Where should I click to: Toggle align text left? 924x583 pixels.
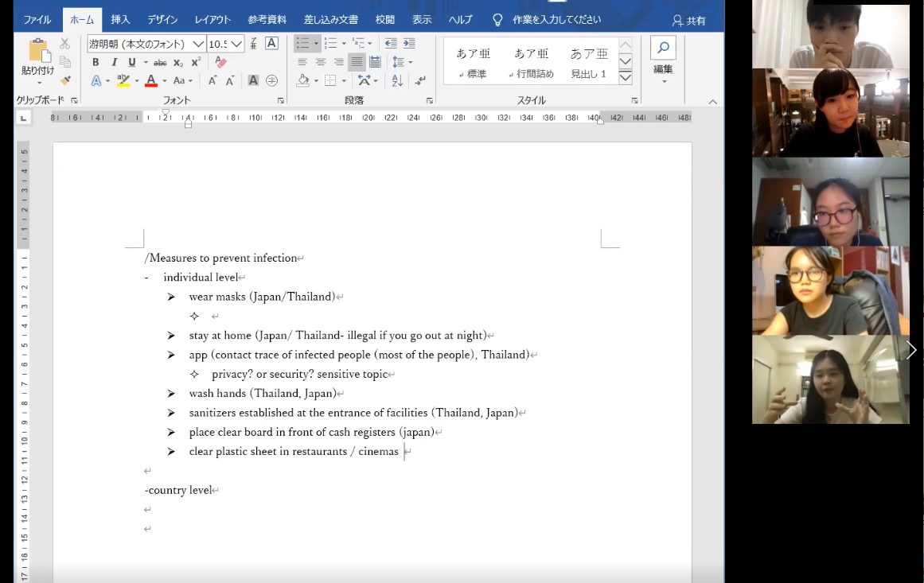[x=302, y=62]
